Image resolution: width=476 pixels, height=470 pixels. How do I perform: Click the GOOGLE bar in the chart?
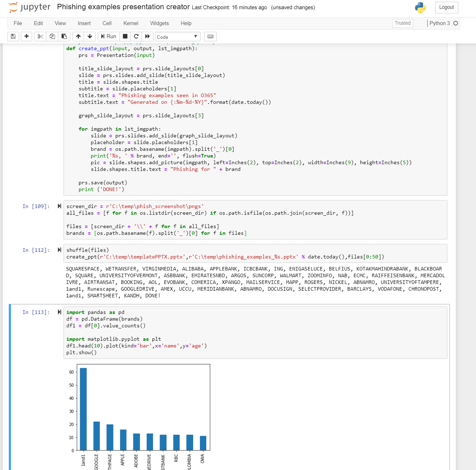coord(96,436)
